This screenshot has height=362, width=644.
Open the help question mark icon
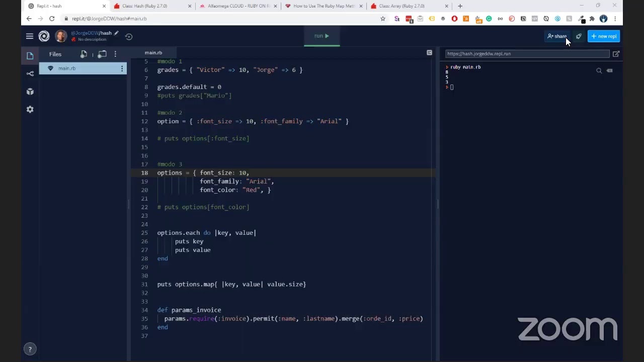[30, 349]
